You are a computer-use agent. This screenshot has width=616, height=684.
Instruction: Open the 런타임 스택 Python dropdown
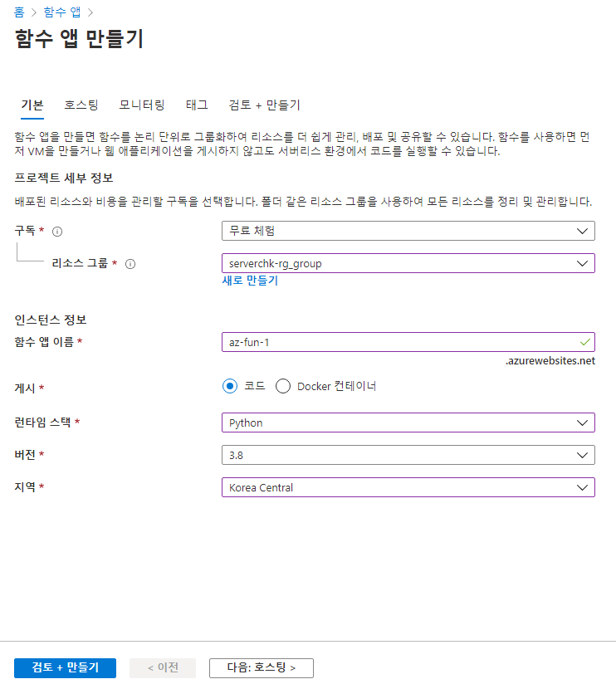(x=408, y=423)
